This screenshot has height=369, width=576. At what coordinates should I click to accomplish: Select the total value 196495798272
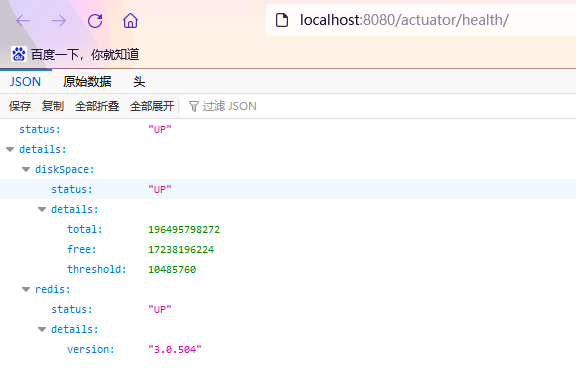tap(184, 229)
